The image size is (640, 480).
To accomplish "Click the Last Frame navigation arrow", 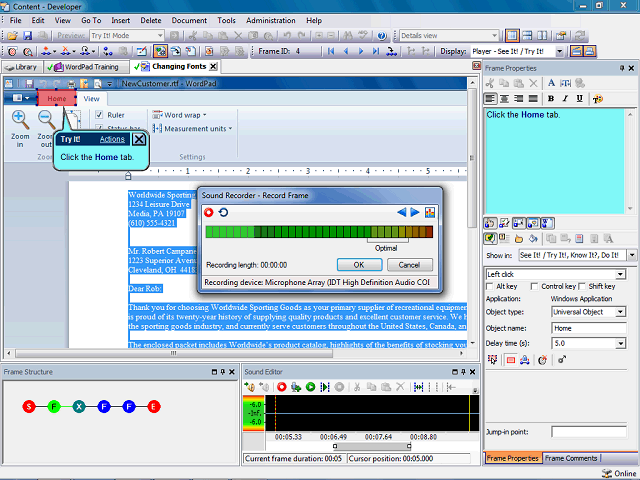I will click(x=376, y=51).
